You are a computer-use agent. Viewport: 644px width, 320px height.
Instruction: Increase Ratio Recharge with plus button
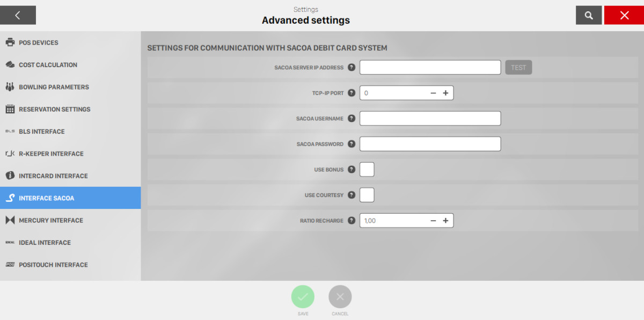click(x=445, y=221)
